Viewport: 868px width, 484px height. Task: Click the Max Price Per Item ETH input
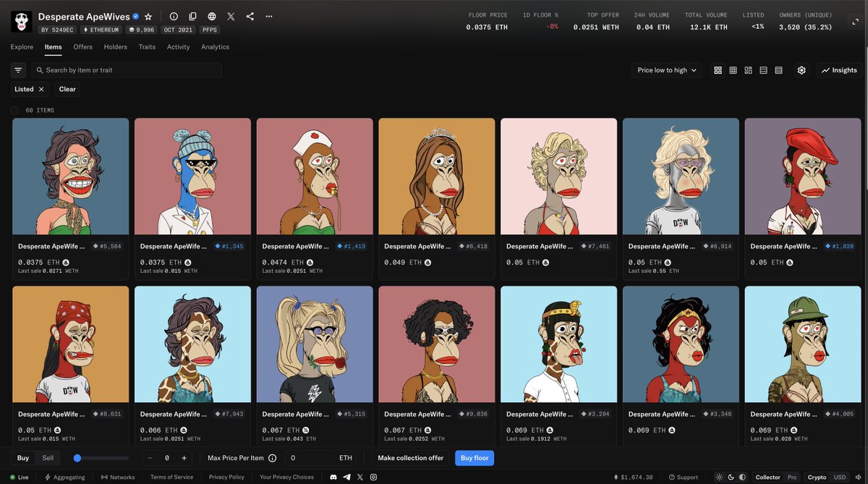(x=319, y=458)
